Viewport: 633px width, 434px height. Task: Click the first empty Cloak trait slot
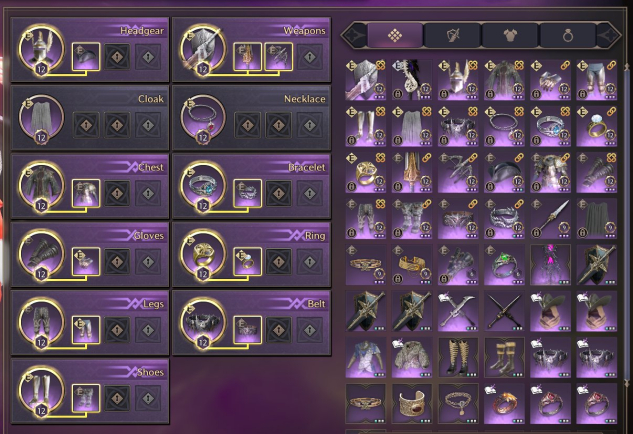[86, 126]
